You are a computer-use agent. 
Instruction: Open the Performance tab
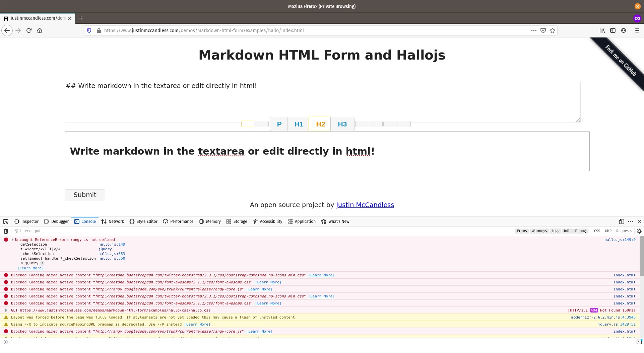178,222
